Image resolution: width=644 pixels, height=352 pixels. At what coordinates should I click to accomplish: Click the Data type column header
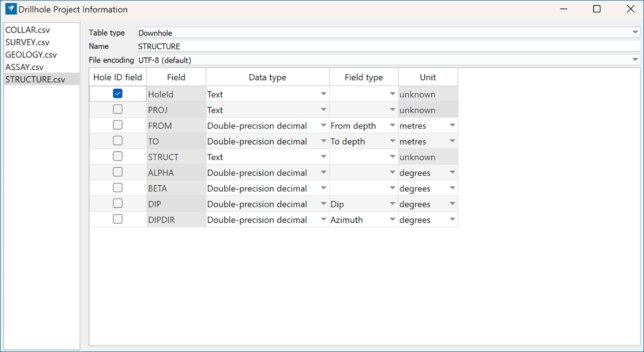coord(267,77)
